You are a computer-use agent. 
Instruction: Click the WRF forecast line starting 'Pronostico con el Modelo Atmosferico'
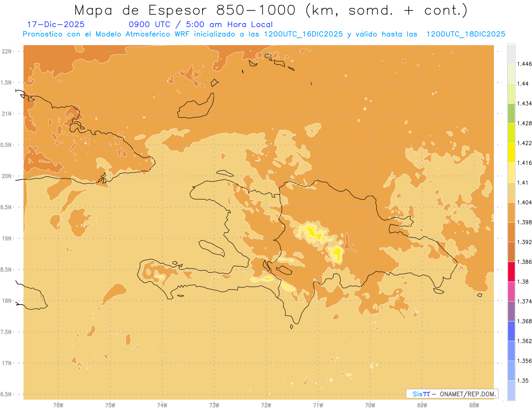pyautogui.click(x=264, y=34)
